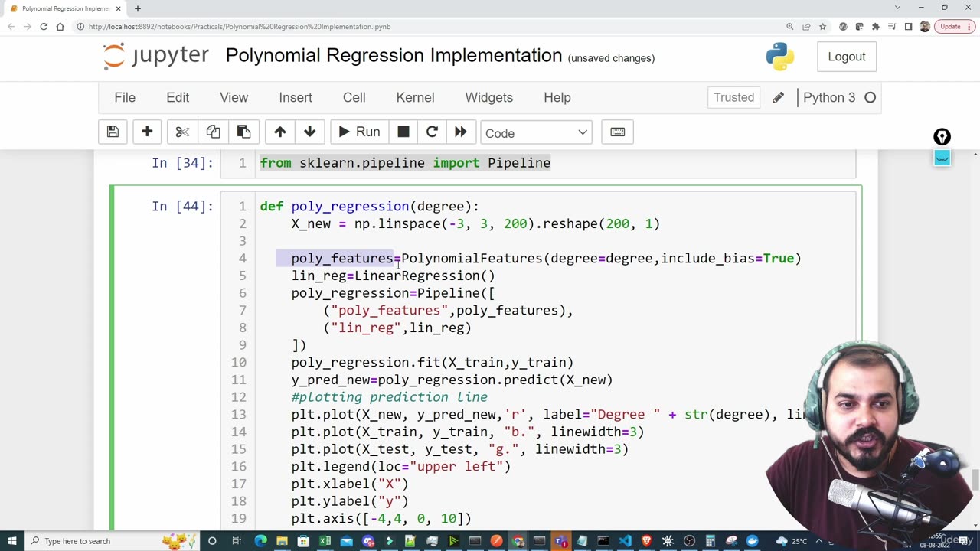
Task: Open the media controls playlist icon
Action: 892,26
